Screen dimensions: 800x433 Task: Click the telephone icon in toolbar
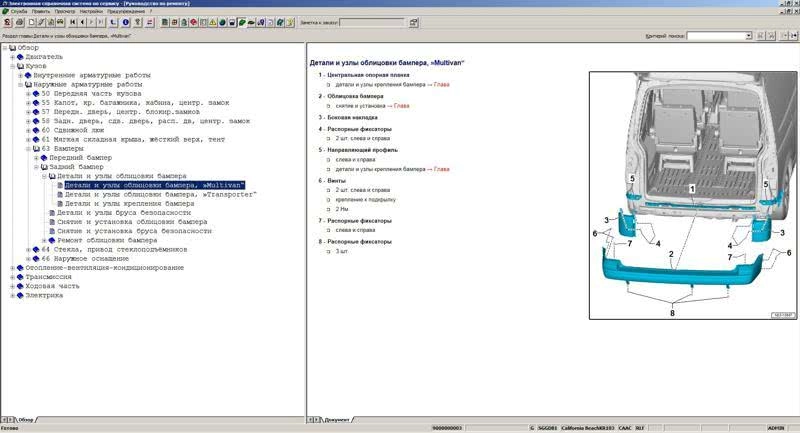coord(113,22)
